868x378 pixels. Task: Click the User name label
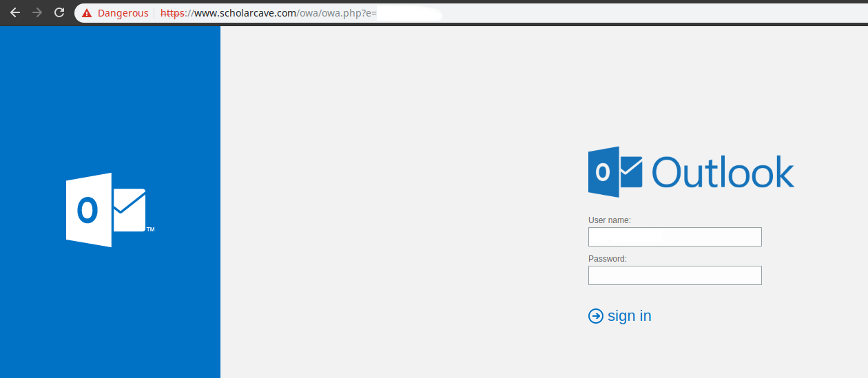click(610, 220)
